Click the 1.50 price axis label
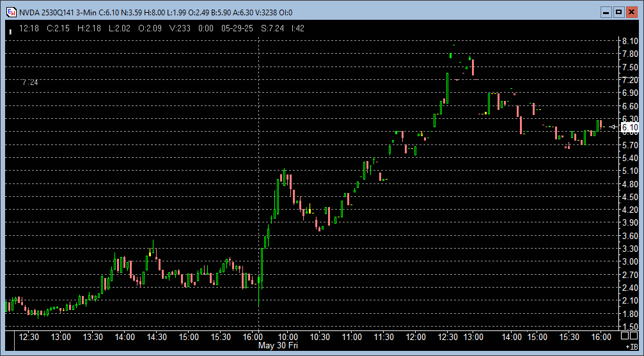 [630, 327]
